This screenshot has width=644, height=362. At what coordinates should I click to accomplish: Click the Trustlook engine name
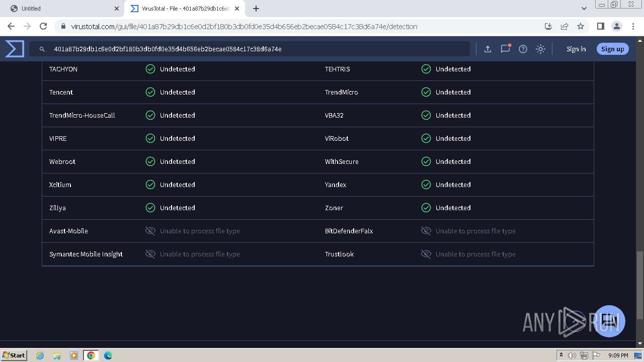tap(339, 254)
